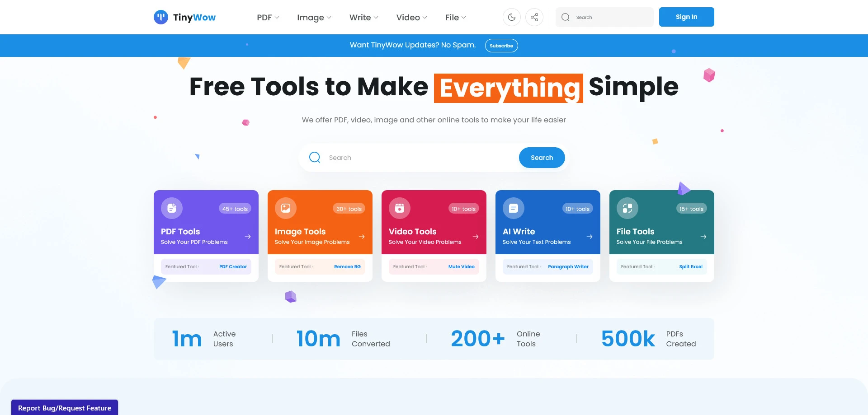868x415 pixels.
Task: Open the File navigation menu
Action: point(456,17)
